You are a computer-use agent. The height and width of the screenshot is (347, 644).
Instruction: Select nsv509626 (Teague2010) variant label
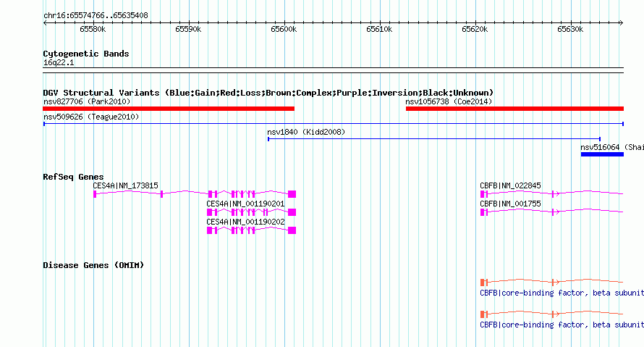tap(91, 117)
